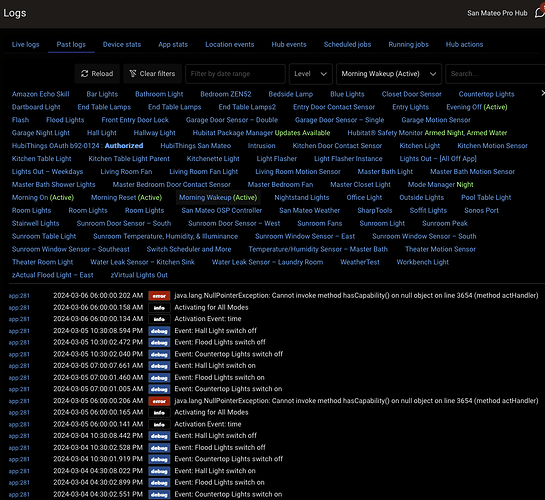Open the Level dropdown
545x500 pixels.
point(310,74)
